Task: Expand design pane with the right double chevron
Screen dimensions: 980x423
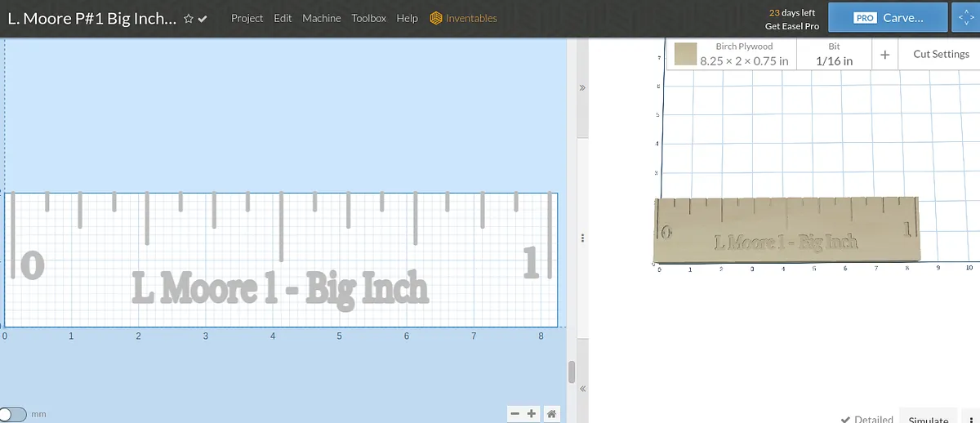Action: pos(582,87)
